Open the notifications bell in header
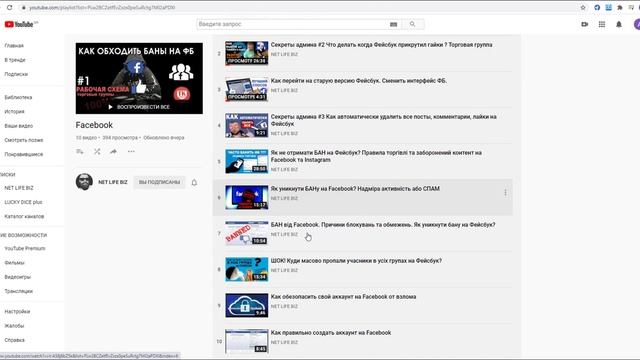Image resolution: width=640 pixels, height=360 pixels. click(x=619, y=24)
